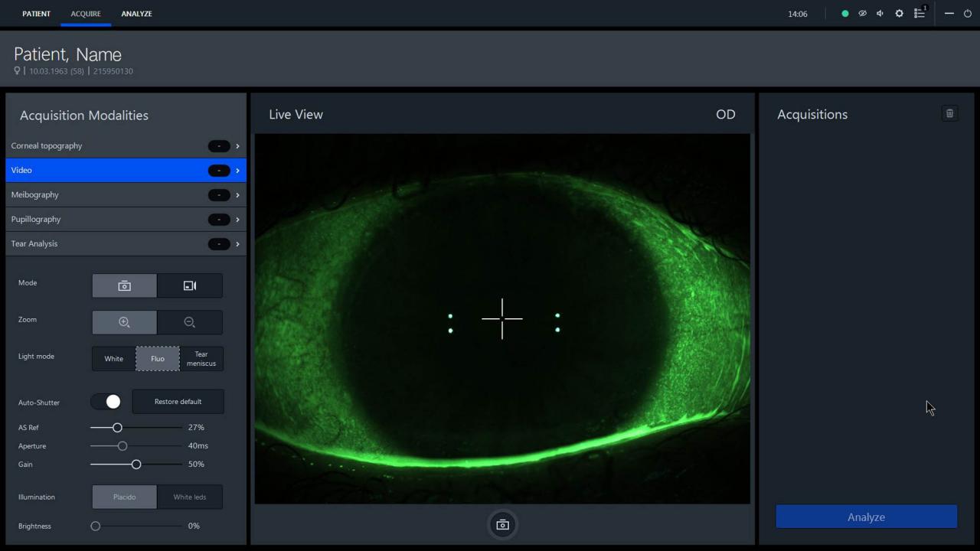
Task: Open settings gear in top bar
Action: tap(900, 14)
